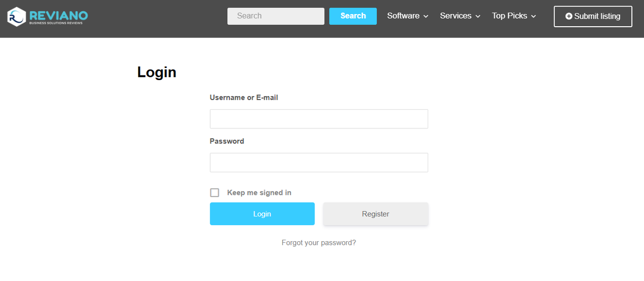Click the Reviano Business Solutions Reviews wordmark

click(x=58, y=17)
